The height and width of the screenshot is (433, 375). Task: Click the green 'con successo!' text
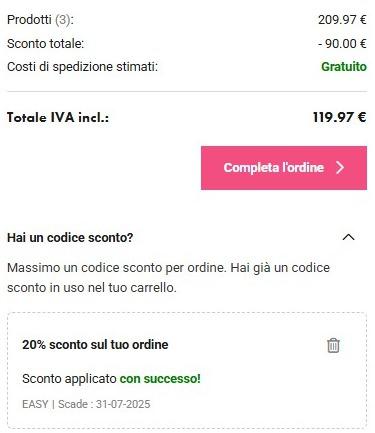160,379
